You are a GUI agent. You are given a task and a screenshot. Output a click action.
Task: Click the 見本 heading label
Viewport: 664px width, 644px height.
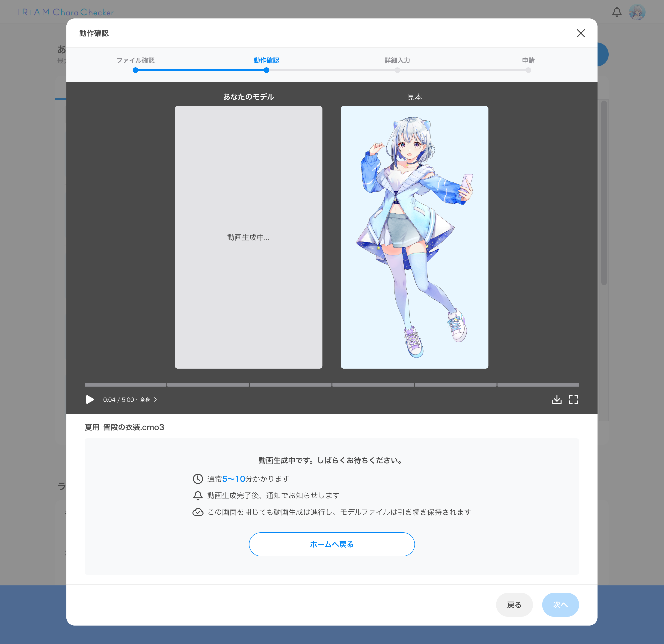pyautogui.click(x=414, y=97)
